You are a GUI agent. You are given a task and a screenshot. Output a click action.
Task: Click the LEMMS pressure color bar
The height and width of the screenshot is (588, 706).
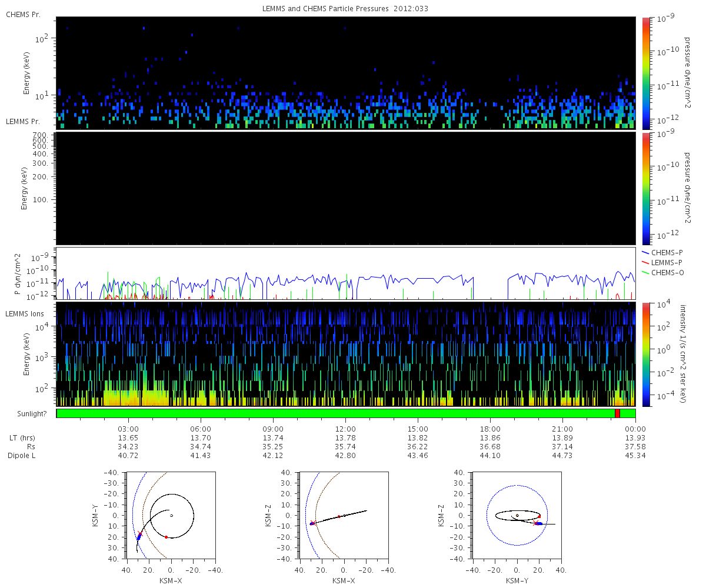645,188
